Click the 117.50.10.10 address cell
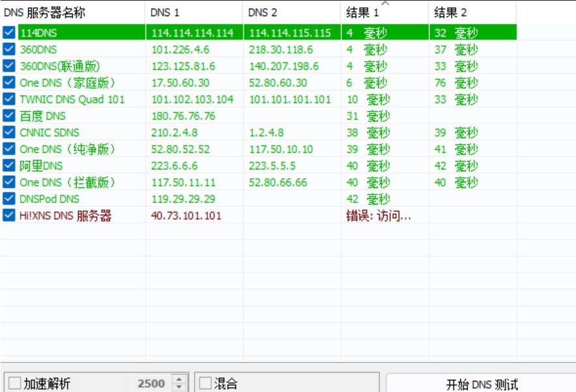Image resolution: width=576 pixels, height=392 pixels. 292,148
